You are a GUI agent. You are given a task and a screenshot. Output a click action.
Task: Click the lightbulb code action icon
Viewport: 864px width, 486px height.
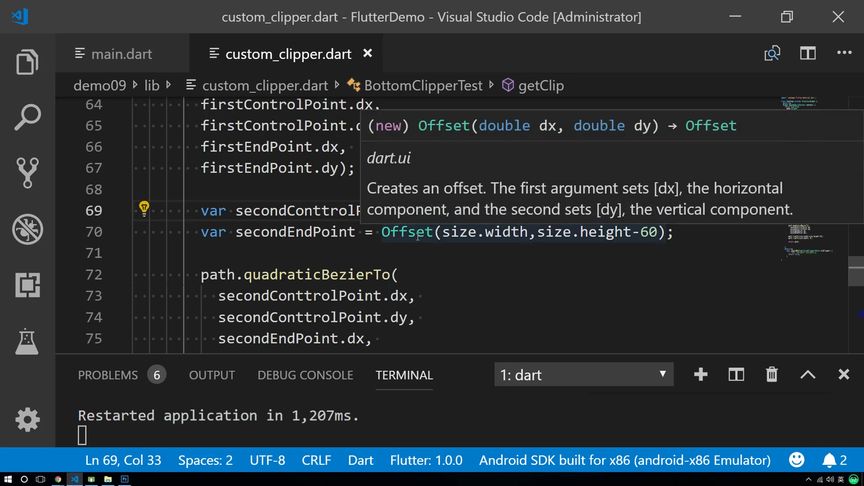point(144,209)
